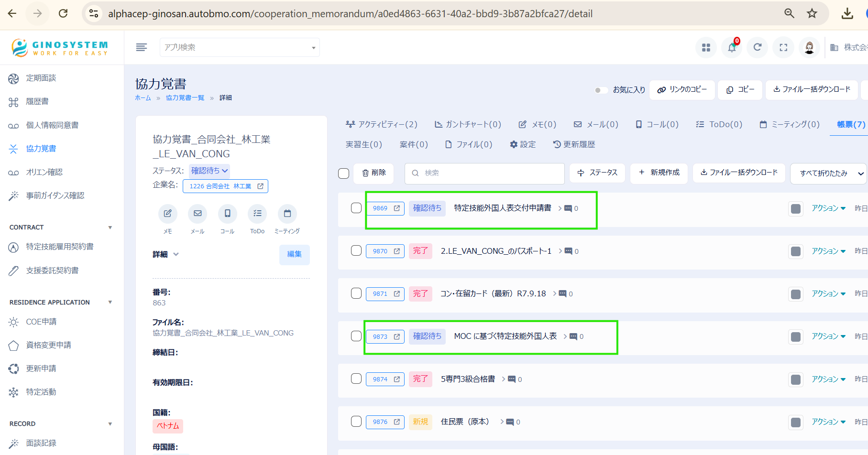Open the 更新履歴 tab
This screenshot has width=868, height=455.
[574, 144]
